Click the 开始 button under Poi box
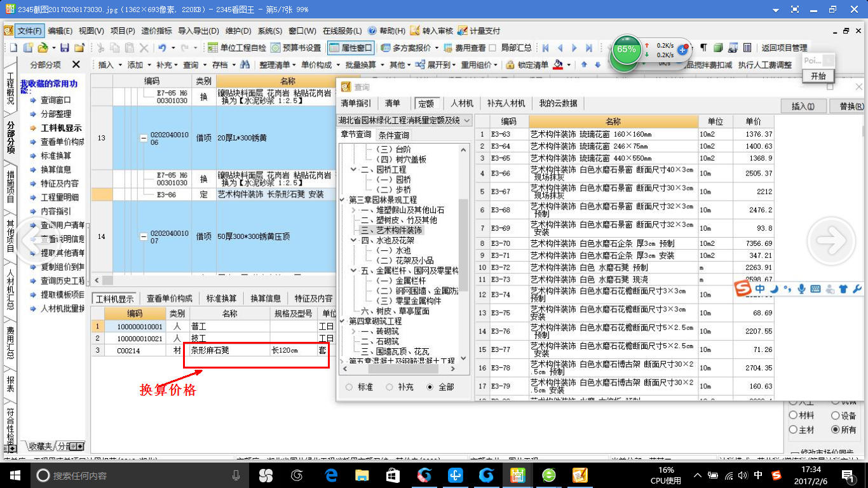 818,76
